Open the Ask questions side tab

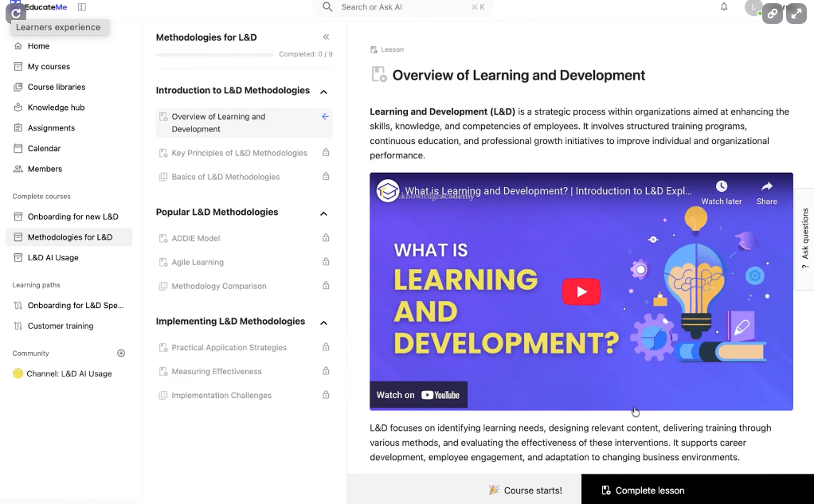coord(804,239)
